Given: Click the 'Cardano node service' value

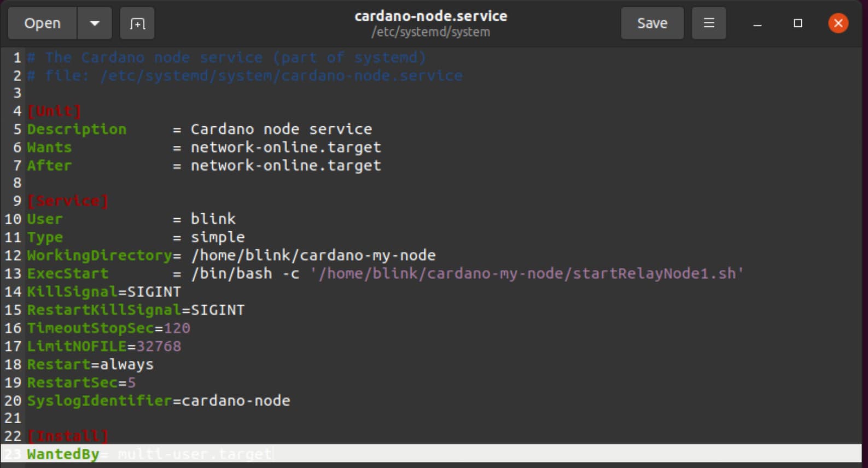Looking at the screenshot, I should click(281, 129).
